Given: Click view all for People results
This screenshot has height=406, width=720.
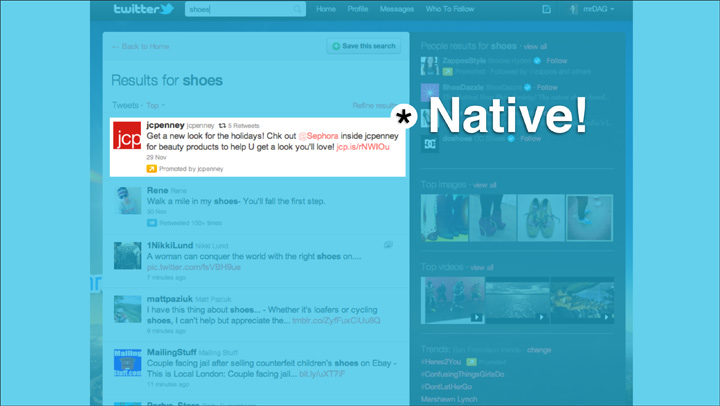Looking at the screenshot, I should [x=535, y=46].
